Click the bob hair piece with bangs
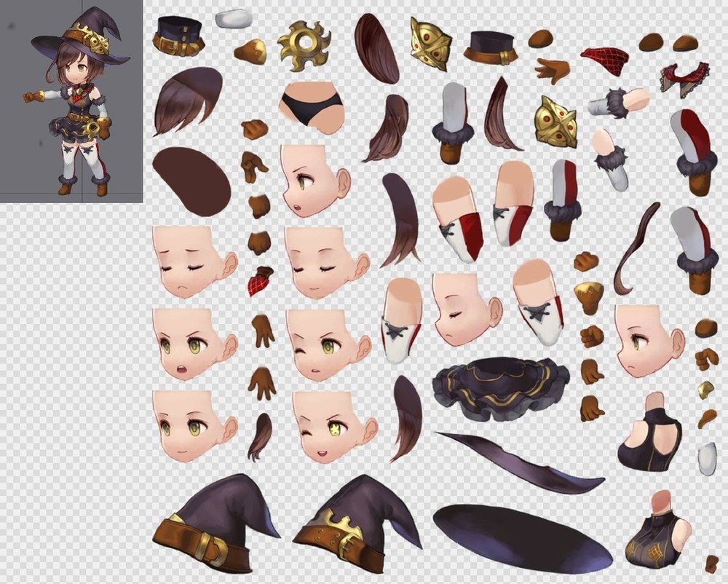 (x=188, y=100)
